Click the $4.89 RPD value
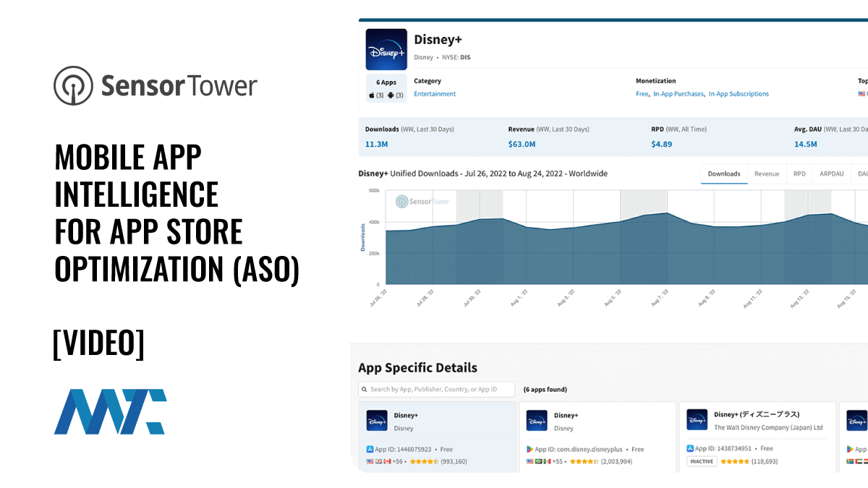This screenshot has width=868, height=488. (662, 144)
